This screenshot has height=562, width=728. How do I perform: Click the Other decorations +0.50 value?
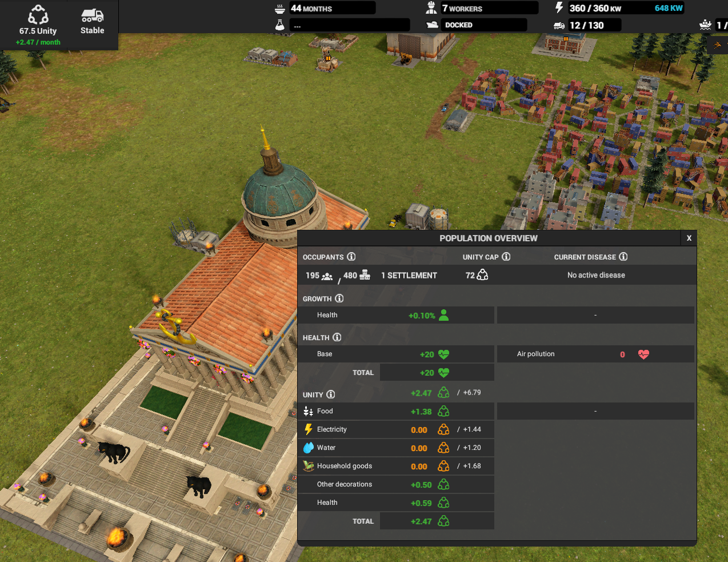tap(421, 485)
